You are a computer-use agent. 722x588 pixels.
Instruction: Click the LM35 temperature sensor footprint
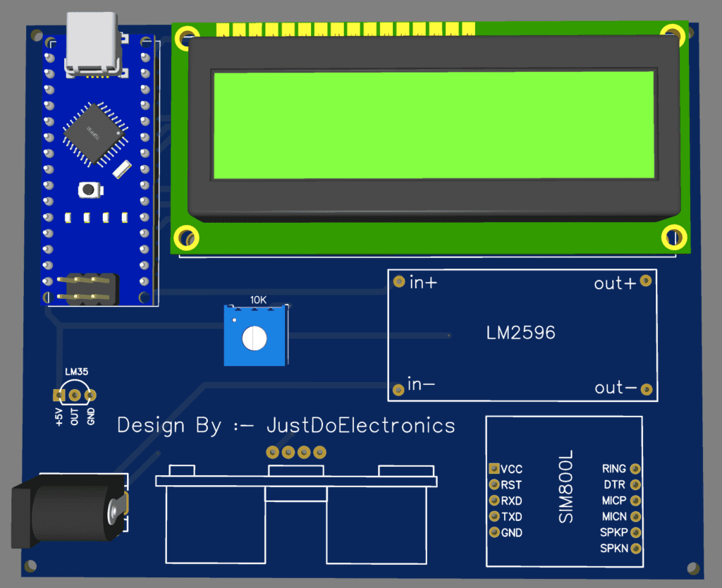click(74, 388)
